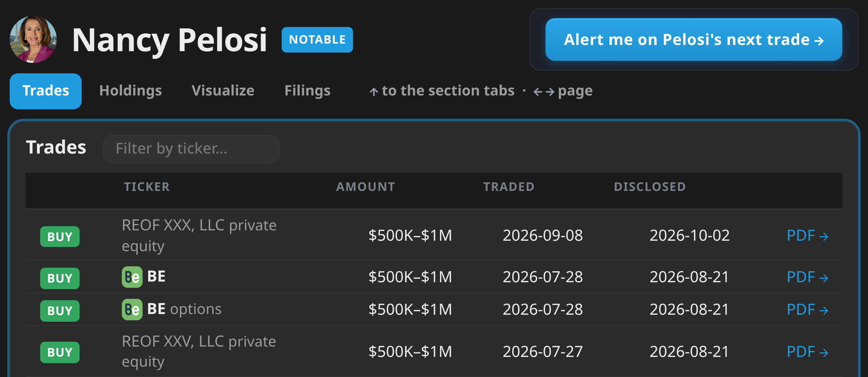Screen dimensions: 868x377
Task: Click traded date 2026-07-27
Action: (543, 352)
